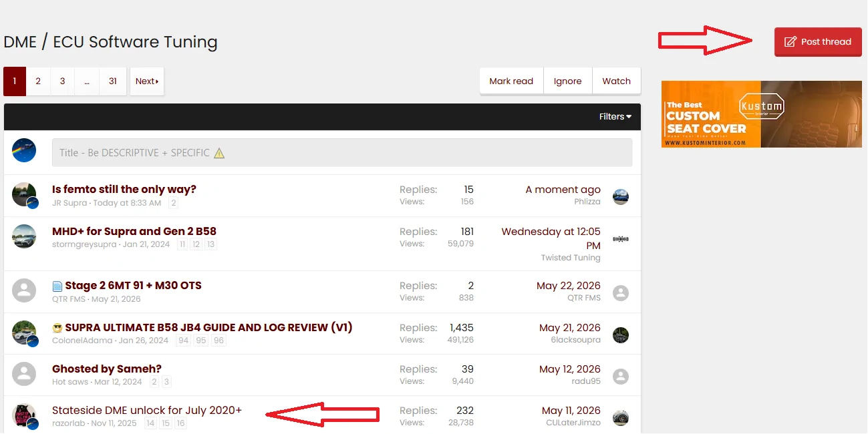Viewport: 868px width, 434px height.
Task: Click the document icon before Stage 2 title
Action: (57, 286)
